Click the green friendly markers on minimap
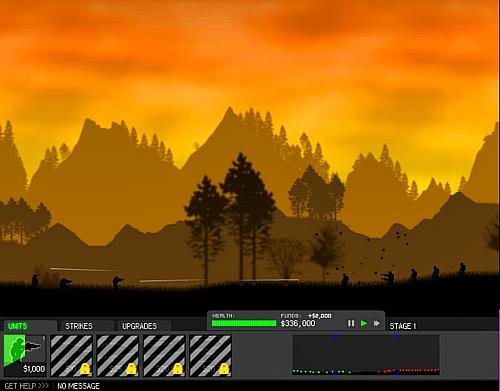The height and width of the screenshot is (391, 500). [x=322, y=371]
